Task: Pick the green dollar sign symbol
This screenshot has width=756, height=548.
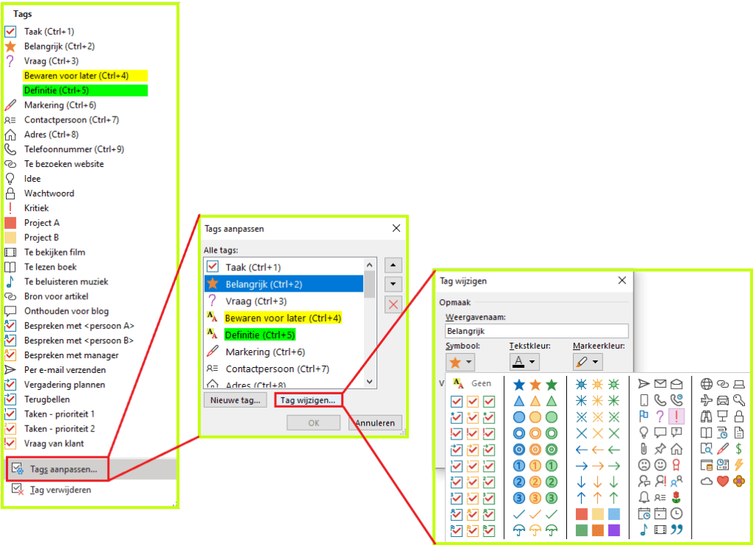Action: (739, 449)
